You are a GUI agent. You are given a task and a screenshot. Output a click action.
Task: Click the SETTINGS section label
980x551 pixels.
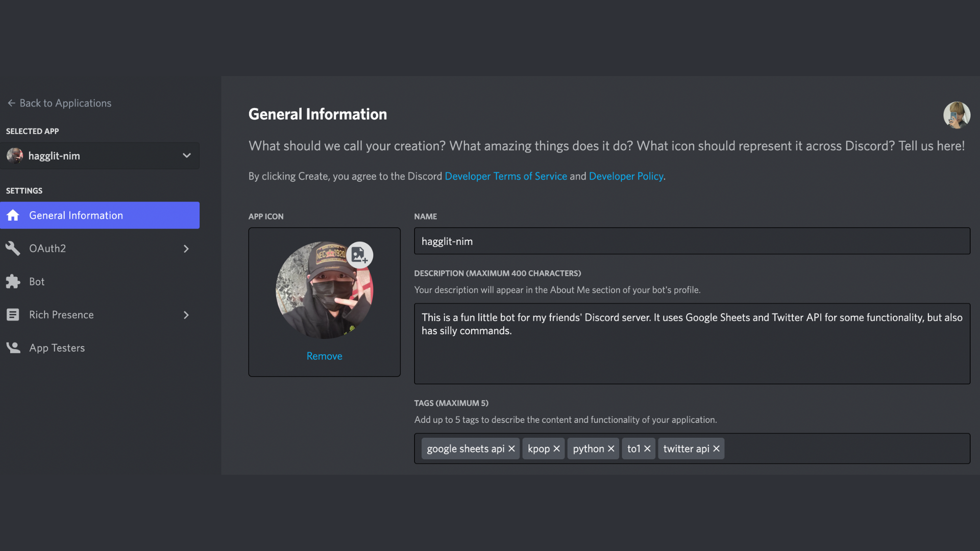tap(24, 191)
